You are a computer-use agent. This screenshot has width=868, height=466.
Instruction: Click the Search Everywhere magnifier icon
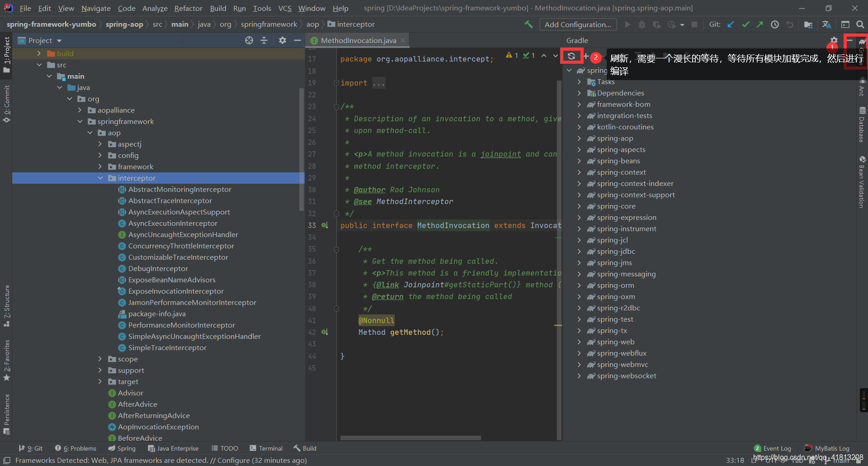click(x=860, y=24)
